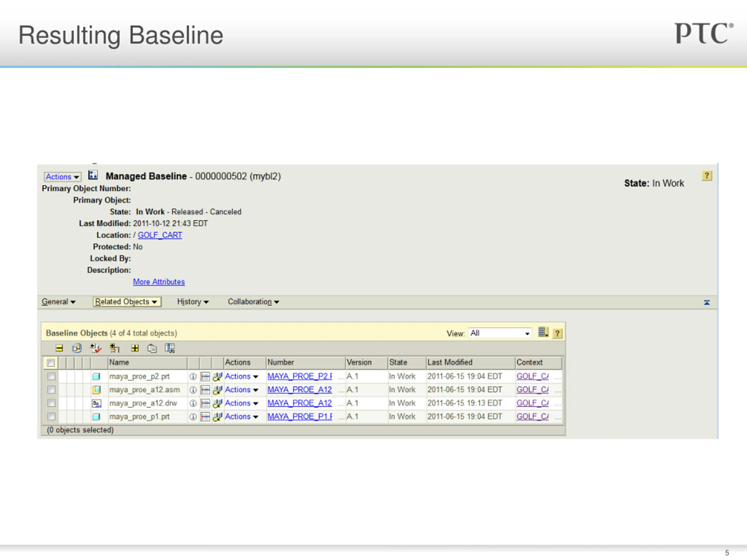This screenshot has width=747, height=560.
Task: Open the Related Objects menu
Action: point(127,302)
